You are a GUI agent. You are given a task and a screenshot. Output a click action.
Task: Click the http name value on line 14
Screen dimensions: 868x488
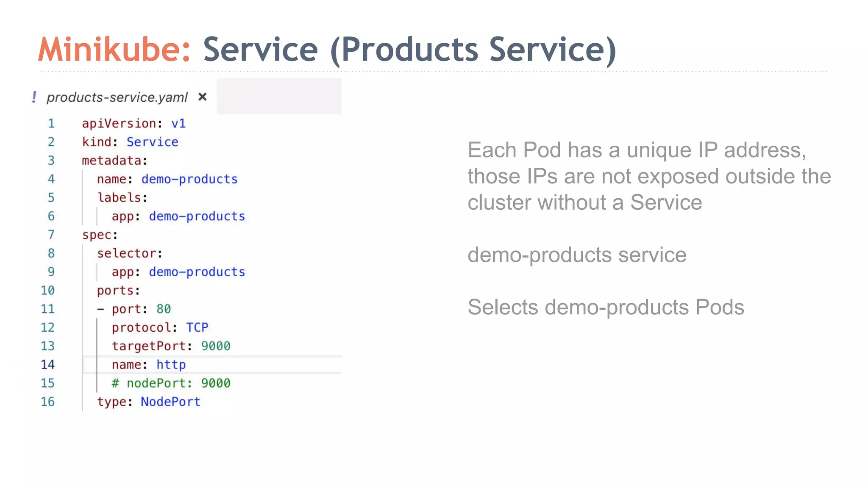tap(171, 365)
